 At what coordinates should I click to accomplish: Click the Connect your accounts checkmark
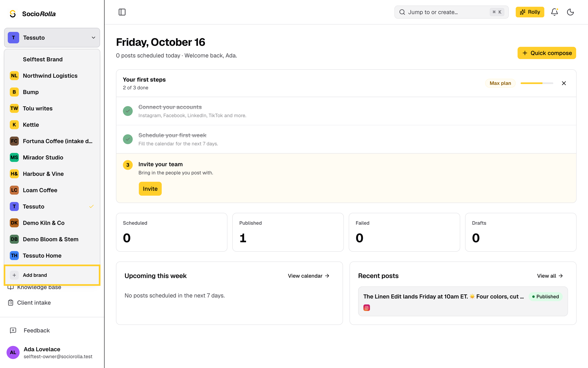pos(128,111)
